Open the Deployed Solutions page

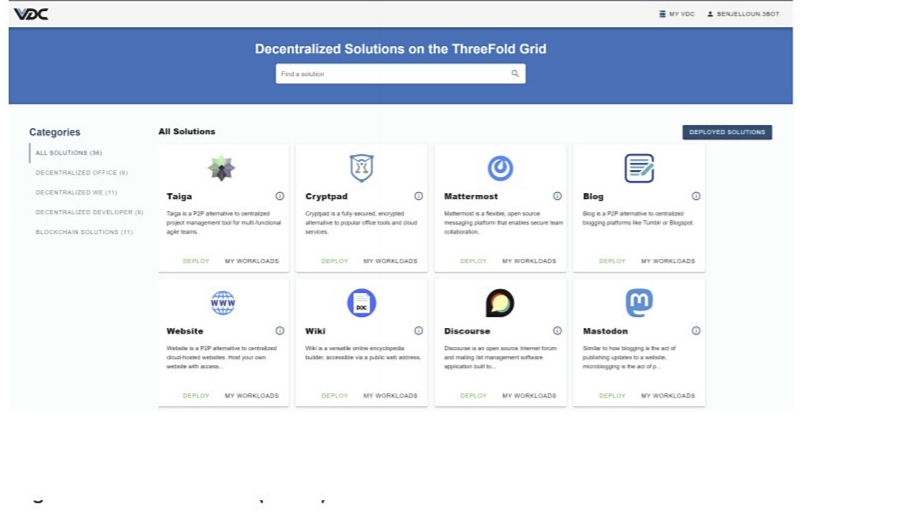click(727, 132)
